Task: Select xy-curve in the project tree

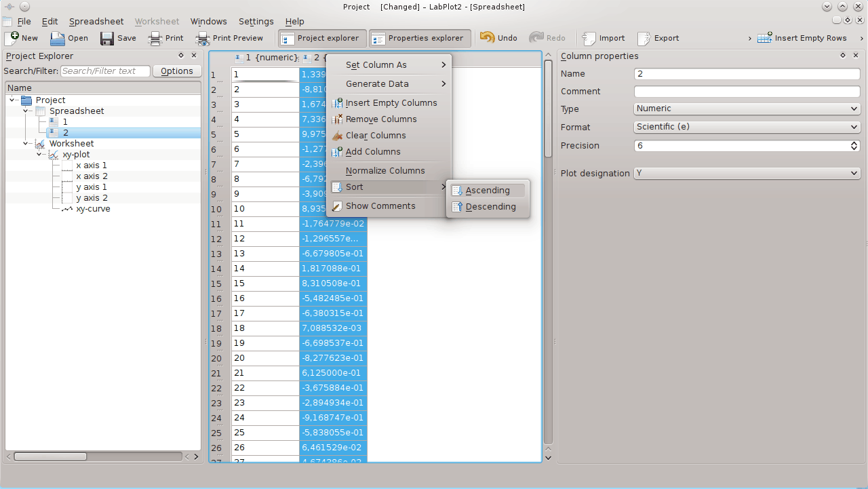Action: click(93, 209)
